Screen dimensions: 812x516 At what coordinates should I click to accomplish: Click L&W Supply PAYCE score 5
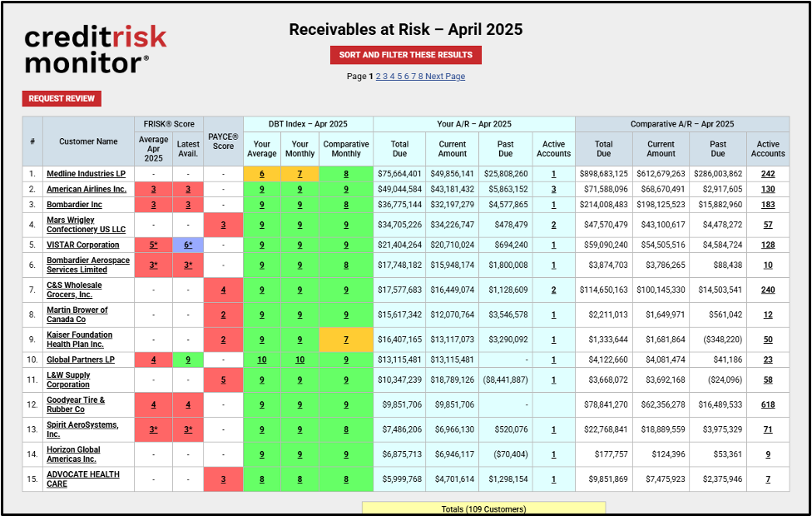(x=223, y=380)
